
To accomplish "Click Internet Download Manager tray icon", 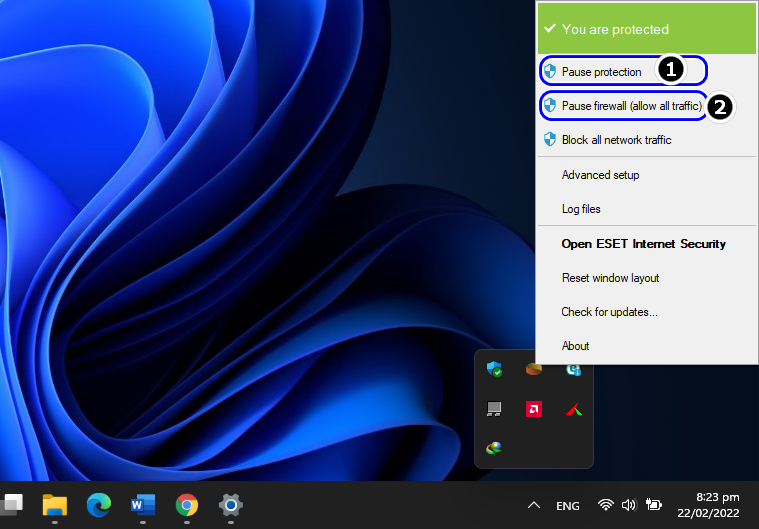I will [494, 449].
